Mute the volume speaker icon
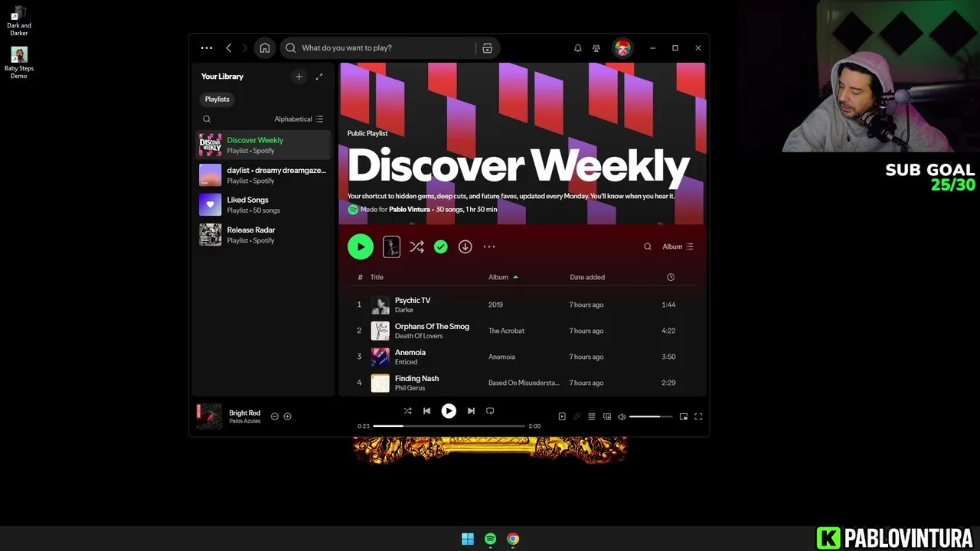980x551 pixels. 622,416
